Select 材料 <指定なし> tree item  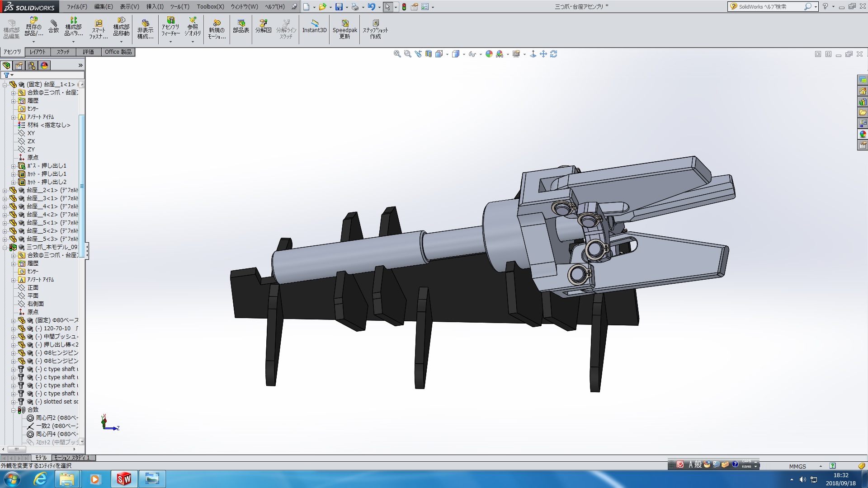click(x=44, y=125)
